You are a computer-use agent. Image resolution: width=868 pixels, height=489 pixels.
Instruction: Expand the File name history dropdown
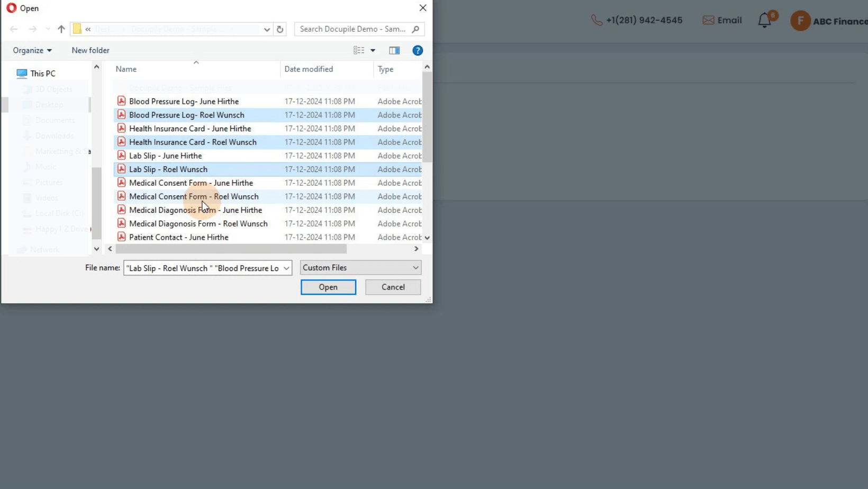pyautogui.click(x=286, y=268)
